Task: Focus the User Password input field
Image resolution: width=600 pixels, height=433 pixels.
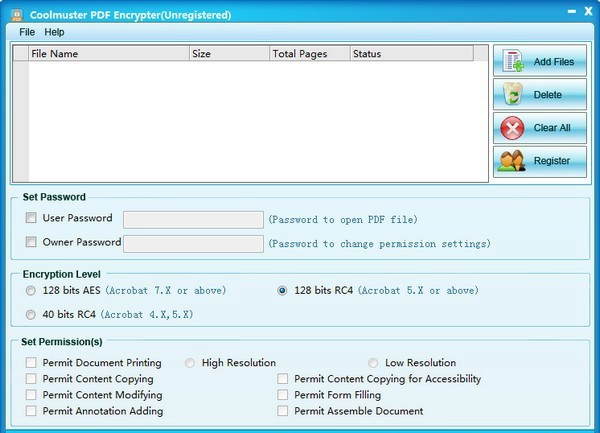Action: (x=193, y=220)
